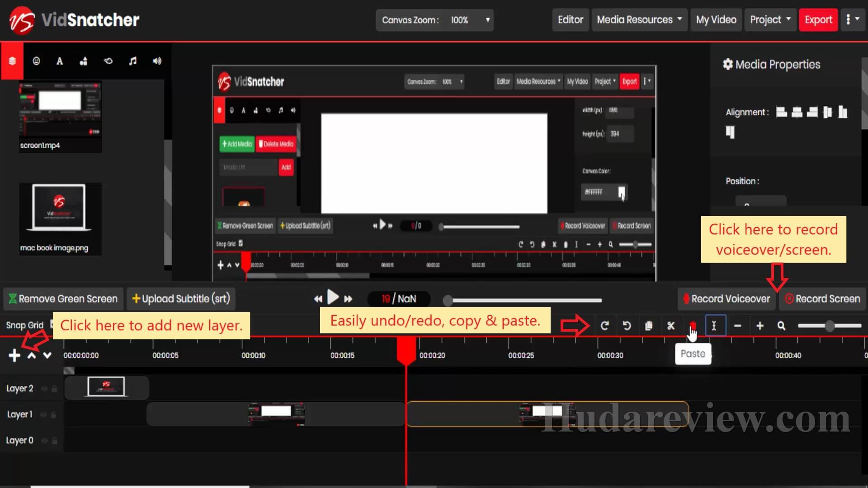868x488 pixels.
Task: Zoom out timeline with minus icon
Action: coord(737,326)
